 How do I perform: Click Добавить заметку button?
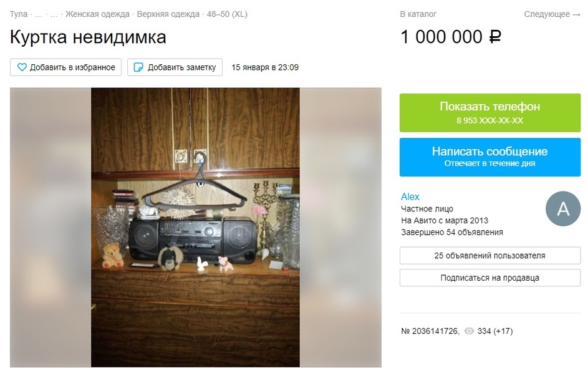tap(175, 67)
